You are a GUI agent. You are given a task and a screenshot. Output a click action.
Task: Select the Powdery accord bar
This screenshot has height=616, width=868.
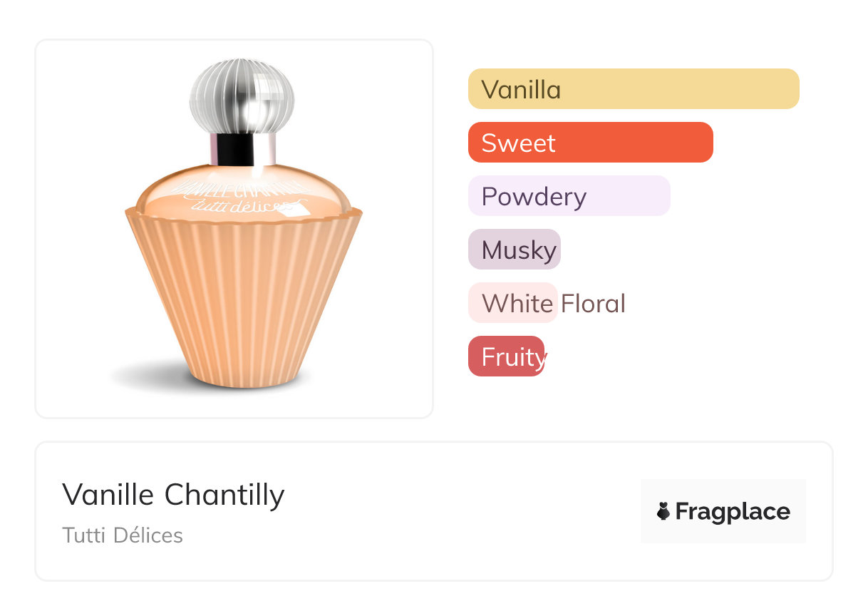pos(569,196)
